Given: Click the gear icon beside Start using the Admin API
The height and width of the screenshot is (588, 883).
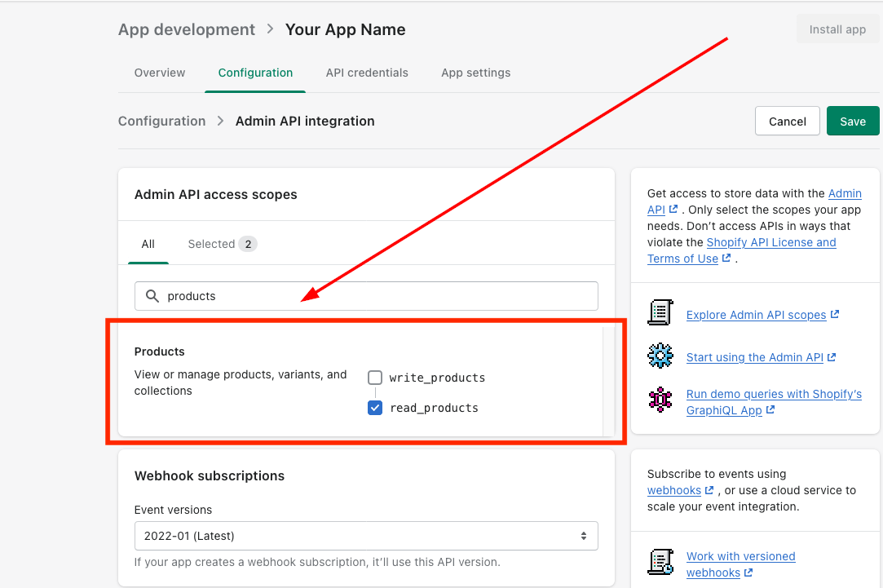Looking at the screenshot, I should pyautogui.click(x=660, y=356).
